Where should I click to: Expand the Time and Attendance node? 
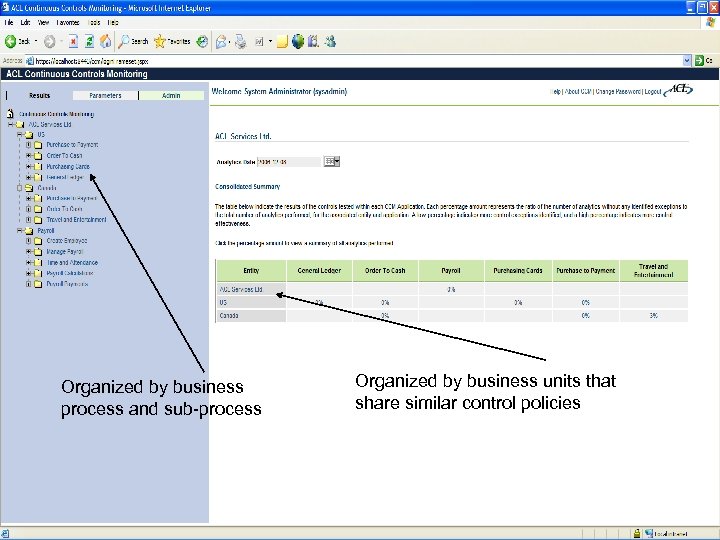click(28, 263)
